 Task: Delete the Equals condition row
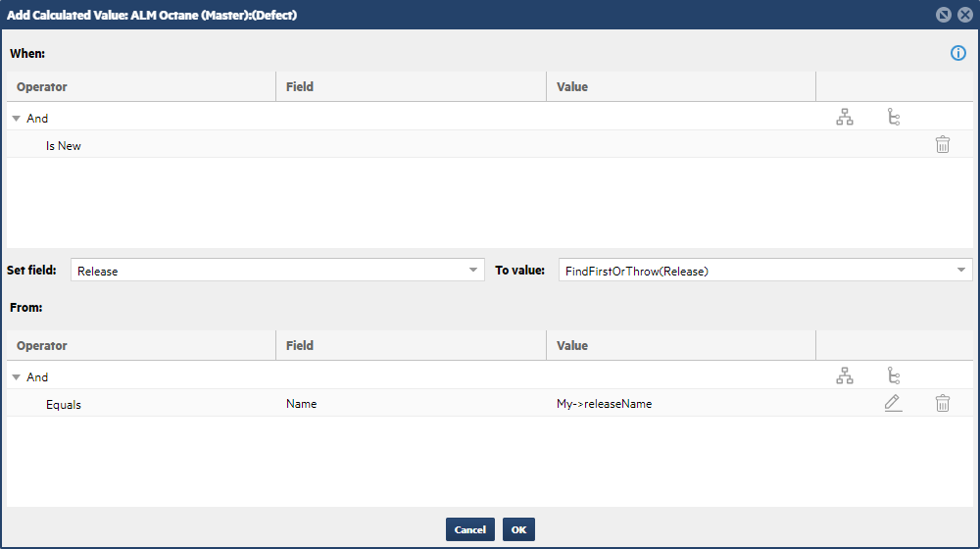tap(942, 403)
